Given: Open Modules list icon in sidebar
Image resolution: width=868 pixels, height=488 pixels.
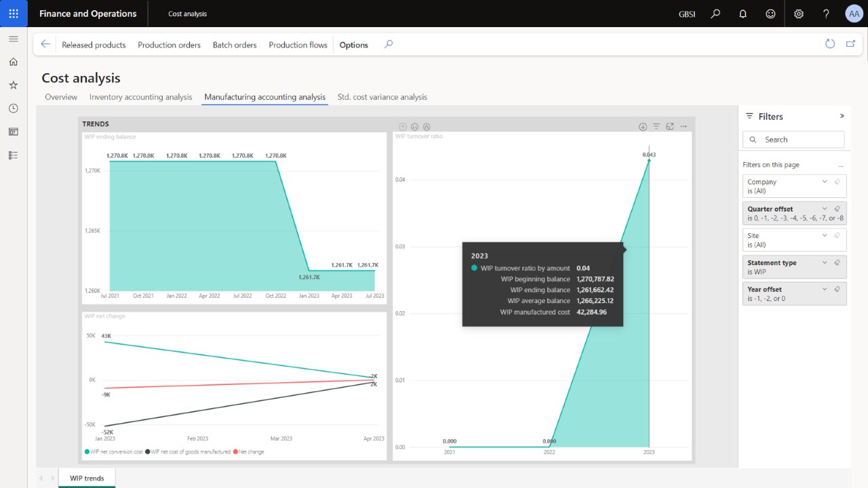Looking at the screenshot, I should [14, 155].
